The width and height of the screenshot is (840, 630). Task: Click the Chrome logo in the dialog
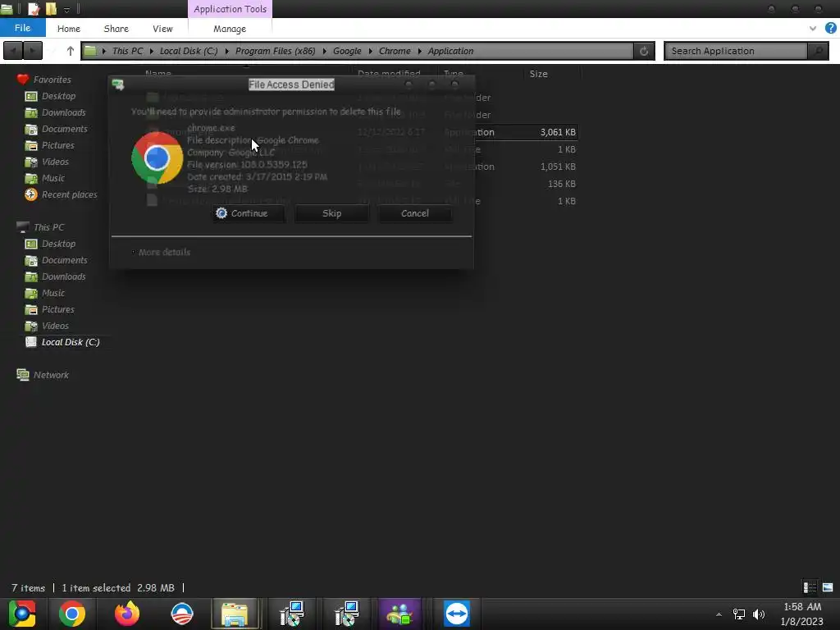157,158
